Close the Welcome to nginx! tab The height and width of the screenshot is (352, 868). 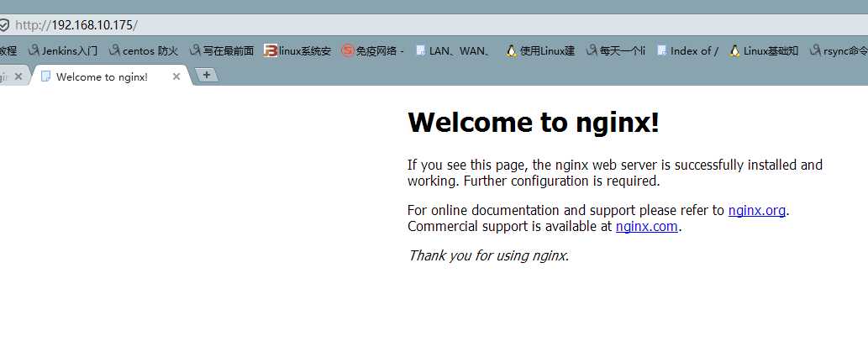[x=176, y=77]
